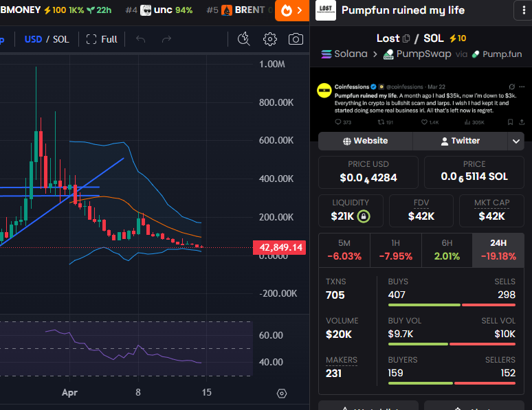Open the PumpSwap DEX link
This screenshot has height=410, width=532.
click(417, 54)
